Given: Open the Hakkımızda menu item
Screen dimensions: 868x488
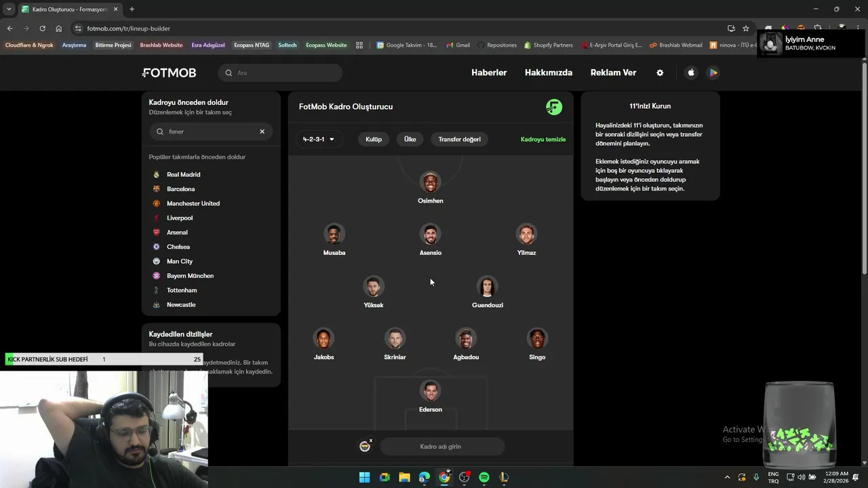Looking at the screenshot, I should tap(549, 73).
